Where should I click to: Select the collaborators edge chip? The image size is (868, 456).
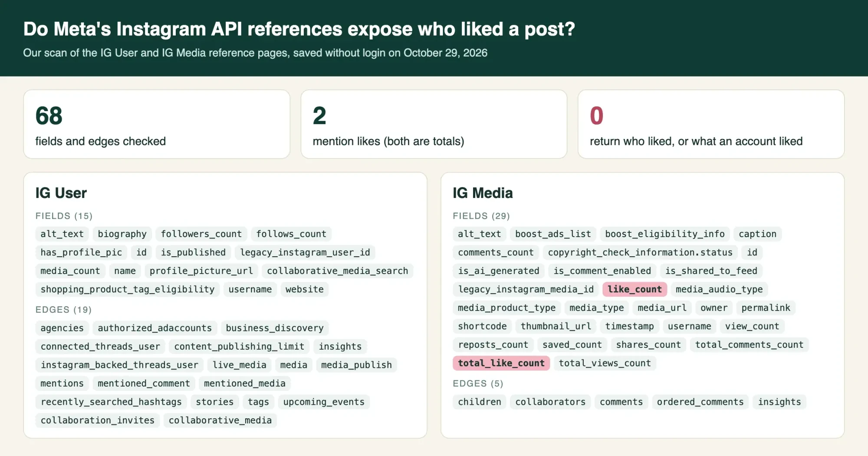[550, 402]
